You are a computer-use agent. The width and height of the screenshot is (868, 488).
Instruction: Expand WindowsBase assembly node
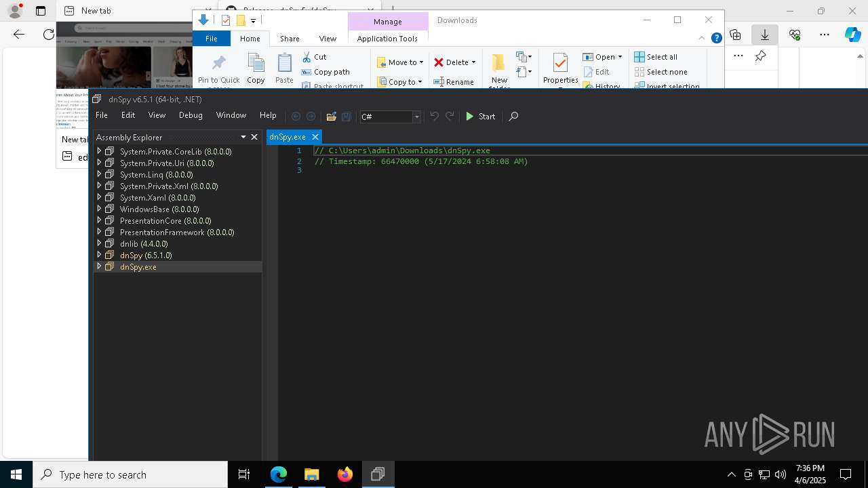click(99, 209)
